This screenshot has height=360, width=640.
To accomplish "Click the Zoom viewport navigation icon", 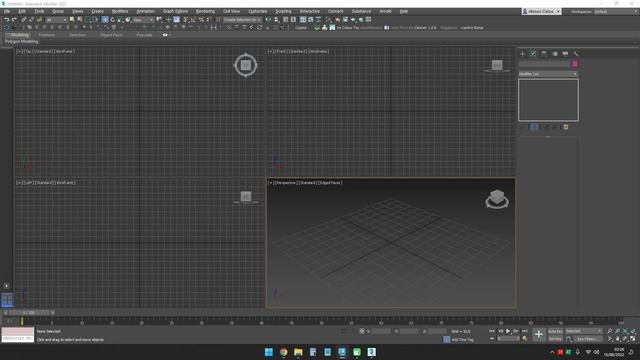I will click(610, 331).
